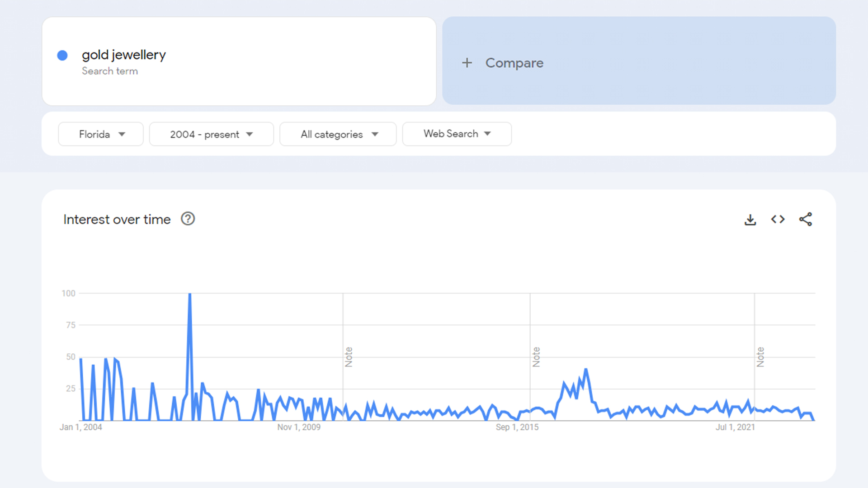Expand the 2004 - present time range dropdown
The height and width of the screenshot is (488, 868).
point(211,134)
